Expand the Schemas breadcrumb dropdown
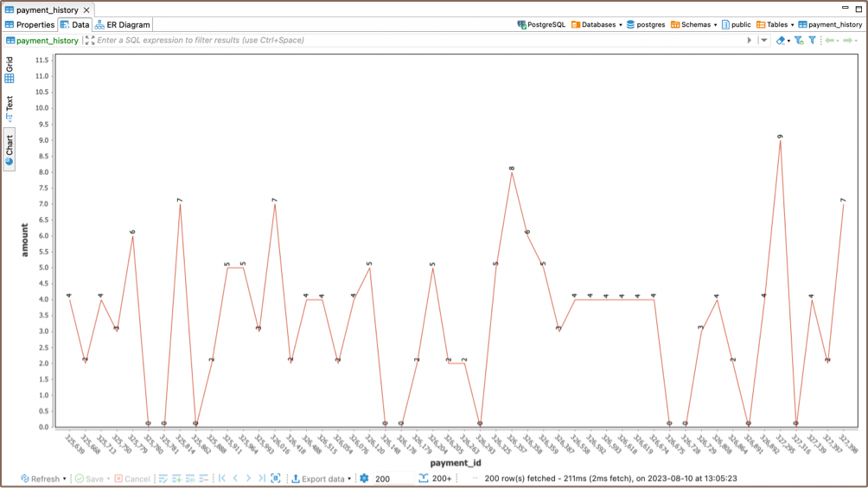The height and width of the screenshot is (488, 868). (x=694, y=25)
